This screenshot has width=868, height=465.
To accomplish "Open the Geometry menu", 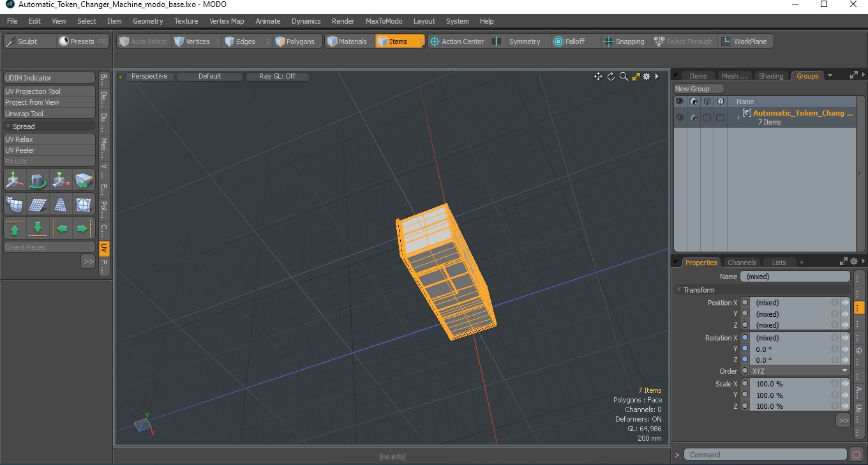I will click(147, 21).
